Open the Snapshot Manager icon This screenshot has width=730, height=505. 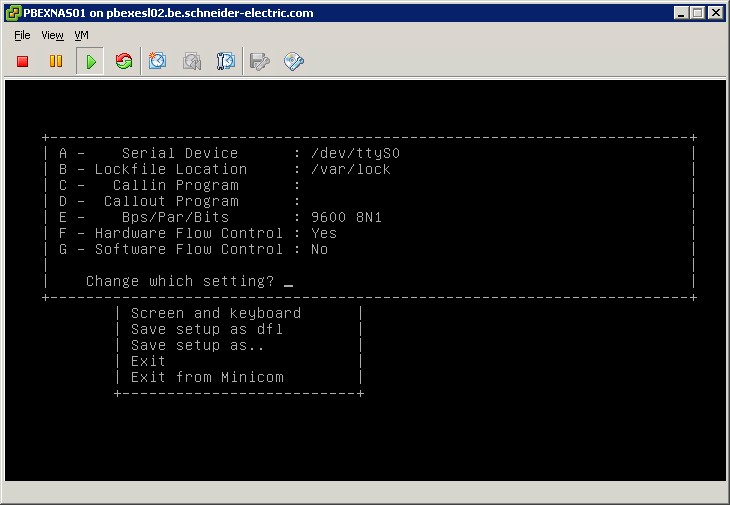[226, 62]
